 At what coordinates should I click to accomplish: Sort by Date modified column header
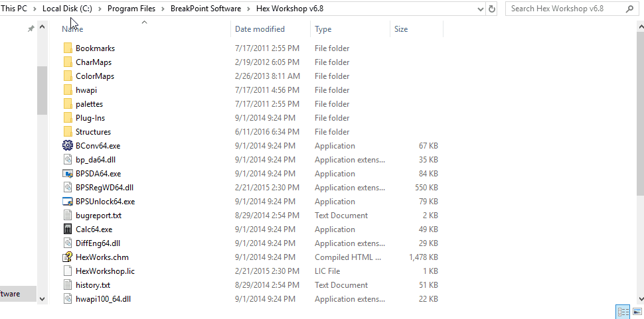260,29
